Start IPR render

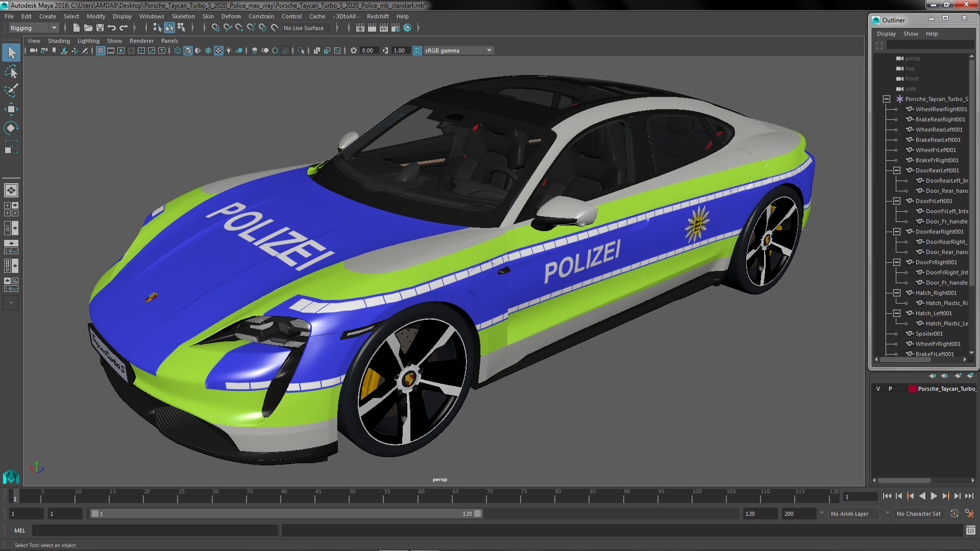tap(384, 28)
